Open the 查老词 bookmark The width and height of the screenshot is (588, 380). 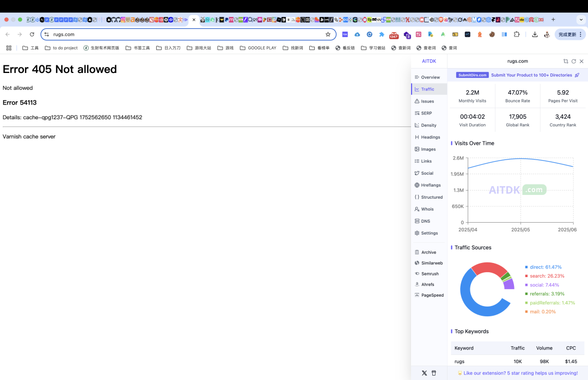[426, 48]
